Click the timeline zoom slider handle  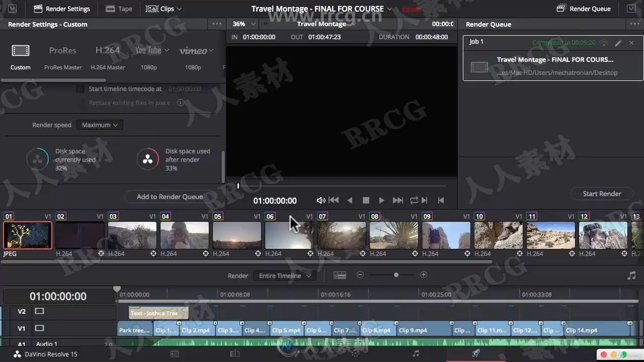coord(396,275)
